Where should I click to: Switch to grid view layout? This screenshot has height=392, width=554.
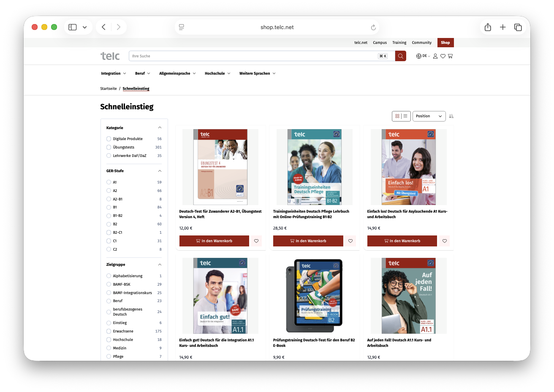(x=397, y=116)
